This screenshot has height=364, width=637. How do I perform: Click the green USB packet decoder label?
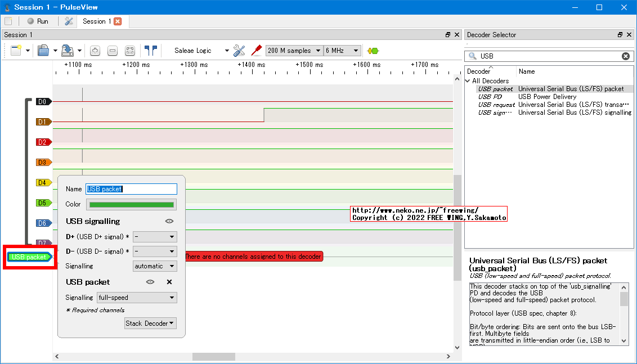coord(30,257)
